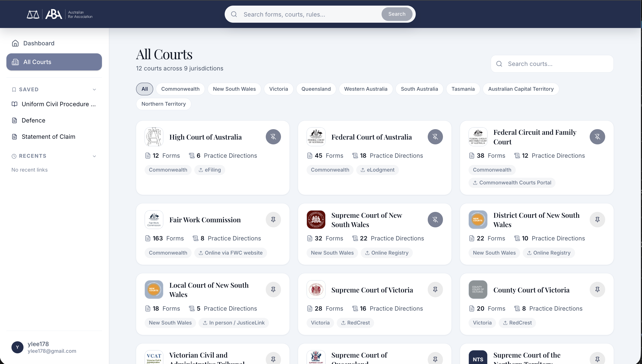The height and width of the screenshot is (364, 642).
Task: Click the book icon beside Uniform Civil Procedure
Action: [15, 104]
